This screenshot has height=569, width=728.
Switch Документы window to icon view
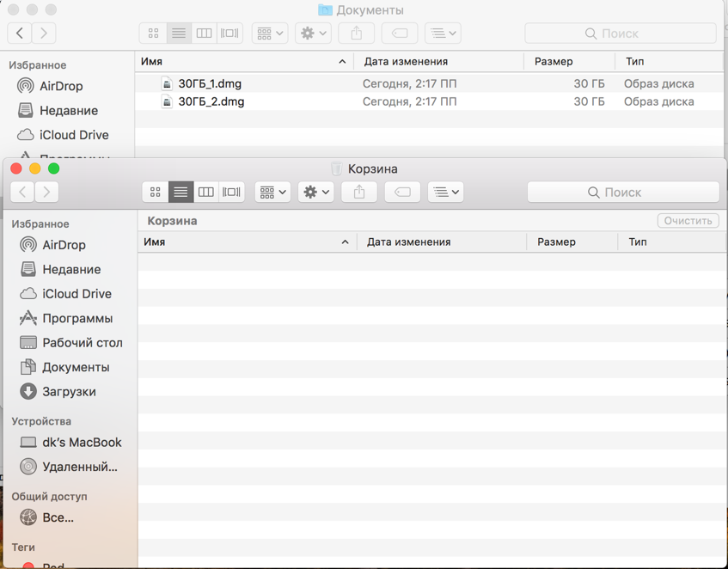153,34
